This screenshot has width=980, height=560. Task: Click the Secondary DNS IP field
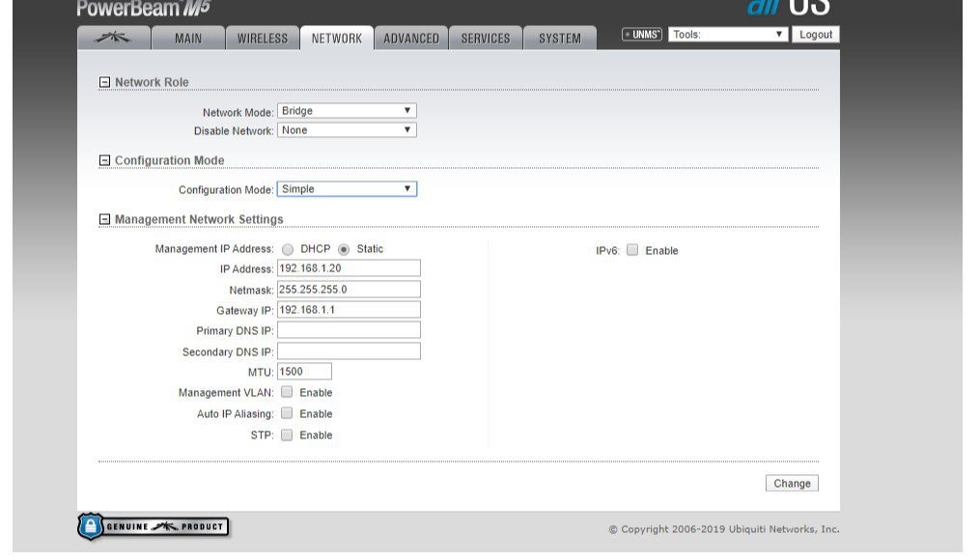click(349, 351)
